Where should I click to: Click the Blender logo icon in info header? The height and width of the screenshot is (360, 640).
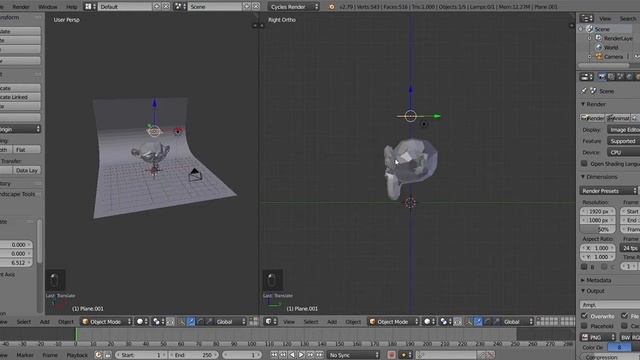[331, 7]
